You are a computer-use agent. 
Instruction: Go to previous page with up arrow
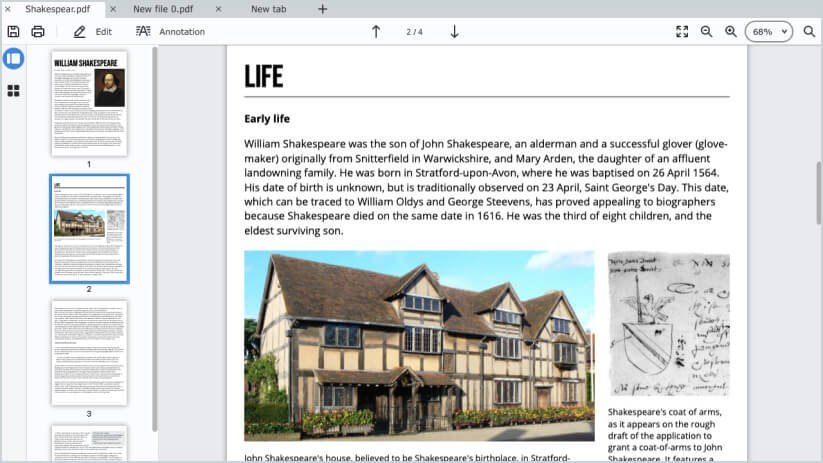click(376, 31)
